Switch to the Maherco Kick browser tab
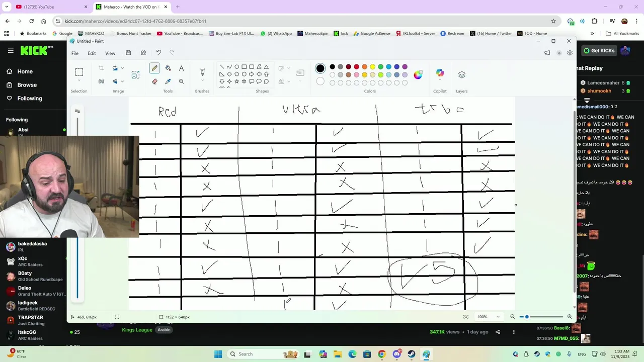 coord(131,7)
